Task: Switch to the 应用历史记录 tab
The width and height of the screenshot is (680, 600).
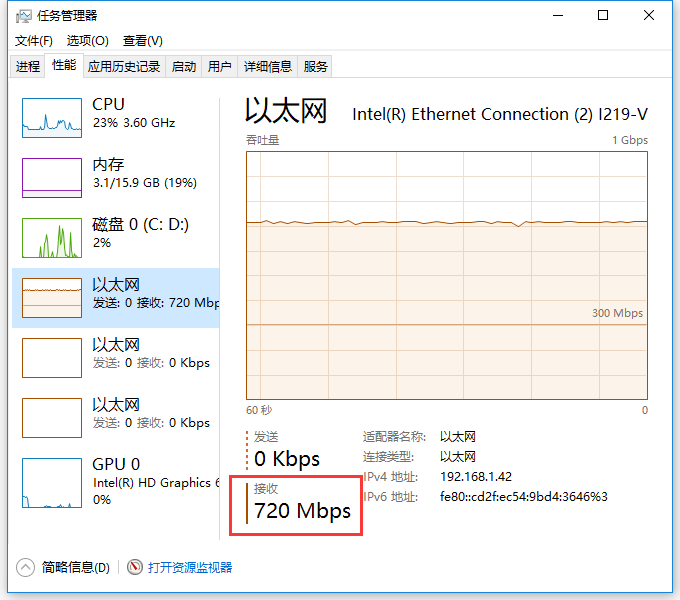Action: tap(124, 66)
